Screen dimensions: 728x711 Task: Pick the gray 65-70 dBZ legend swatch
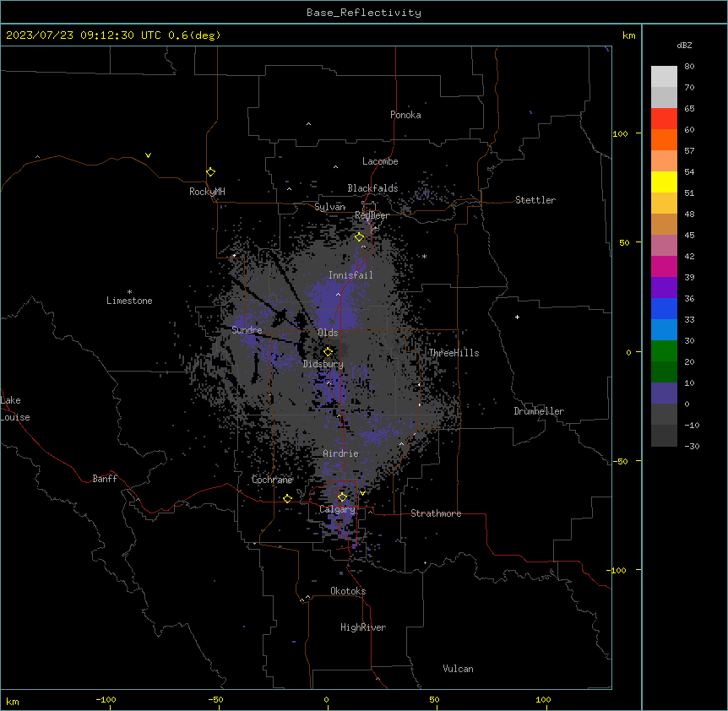click(x=664, y=97)
